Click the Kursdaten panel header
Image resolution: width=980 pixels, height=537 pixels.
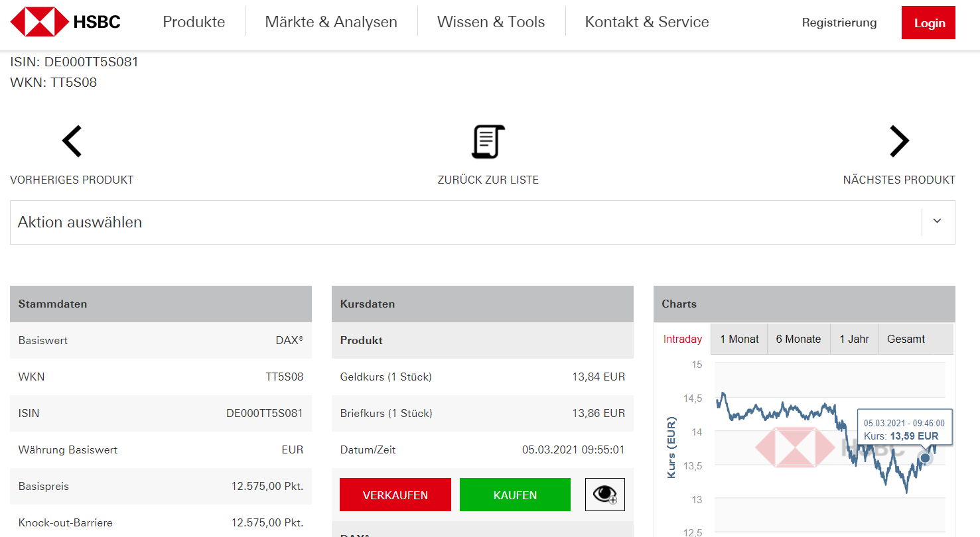pos(482,304)
